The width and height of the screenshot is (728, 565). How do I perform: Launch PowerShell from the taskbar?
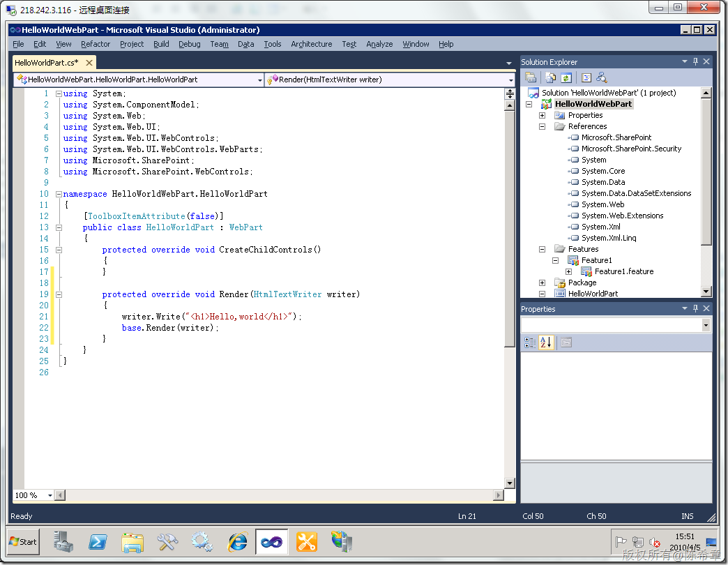click(x=98, y=542)
